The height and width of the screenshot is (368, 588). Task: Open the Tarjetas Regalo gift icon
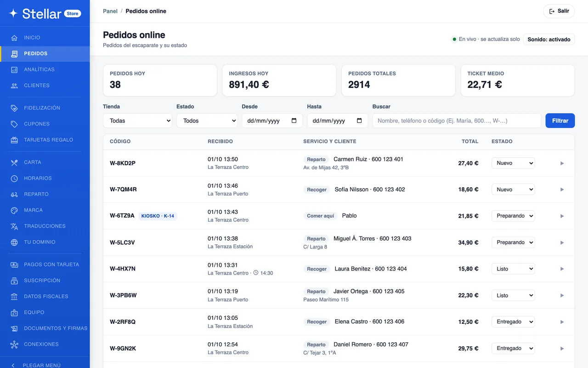click(x=14, y=140)
